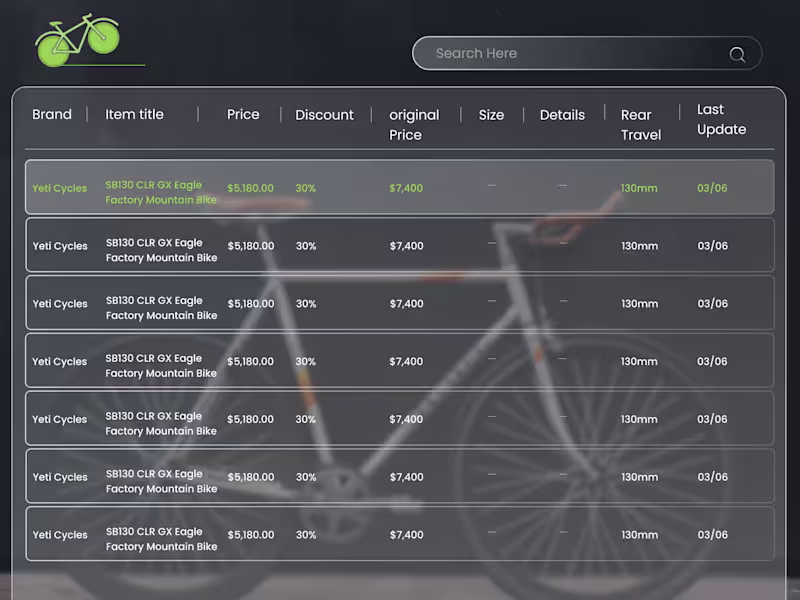Click Yeti Cycles in the green highlighted row
This screenshot has height=600, width=800.
pyautogui.click(x=60, y=188)
